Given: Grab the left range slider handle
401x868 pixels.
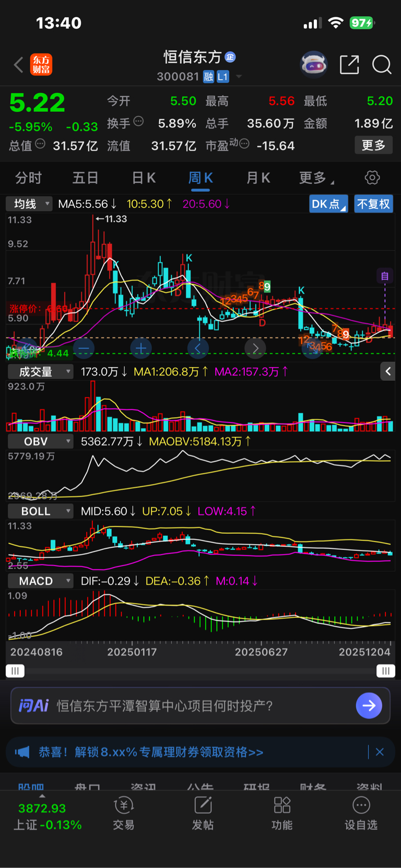Looking at the screenshot, I should pyautogui.click(x=15, y=671).
